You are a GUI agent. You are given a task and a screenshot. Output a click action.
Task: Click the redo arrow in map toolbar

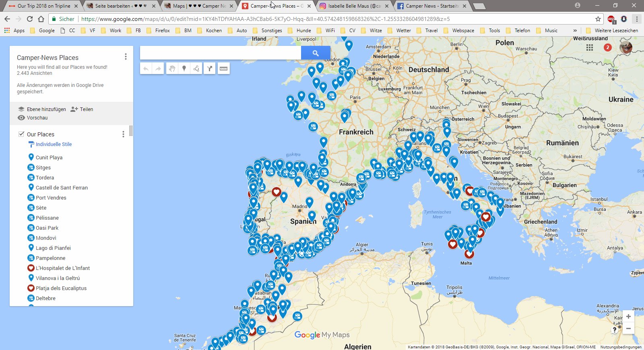point(158,69)
